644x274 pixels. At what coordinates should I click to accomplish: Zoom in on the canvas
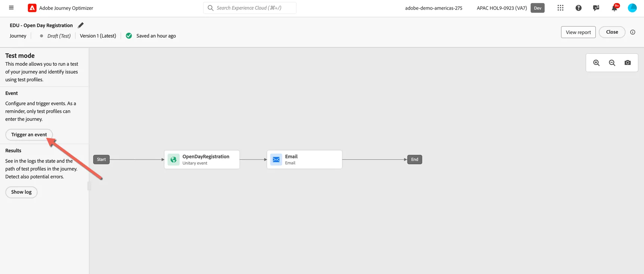pyautogui.click(x=596, y=63)
